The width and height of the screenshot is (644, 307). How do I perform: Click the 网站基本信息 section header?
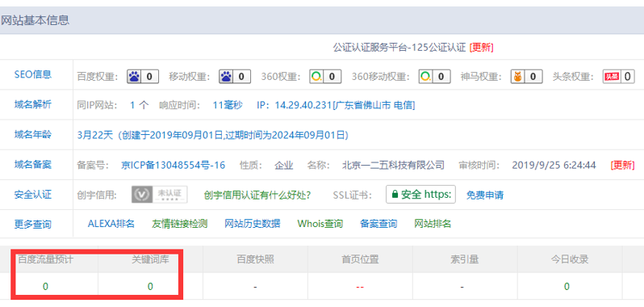click(x=35, y=20)
